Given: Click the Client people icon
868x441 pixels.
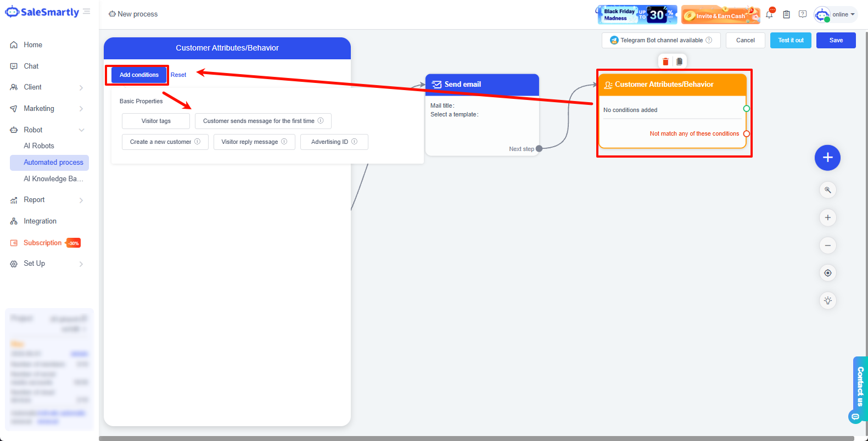Looking at the screenshot, I should [14, 87].
